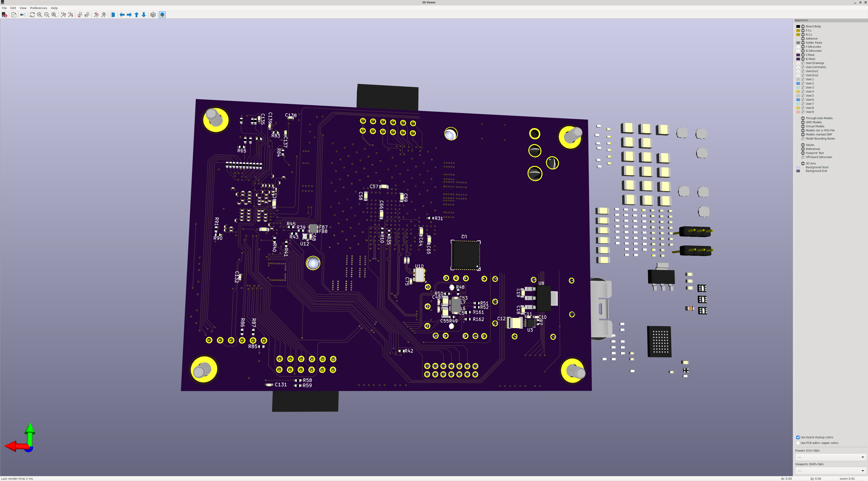Click the Board Body color swatch
The width and height of the screenshot is (868, 481).
(798, 26)
